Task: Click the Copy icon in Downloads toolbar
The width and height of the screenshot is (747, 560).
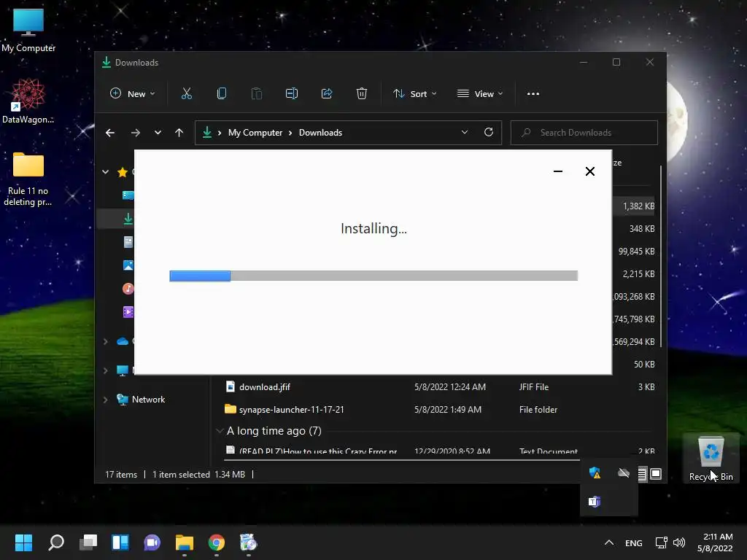Action: 222,94
